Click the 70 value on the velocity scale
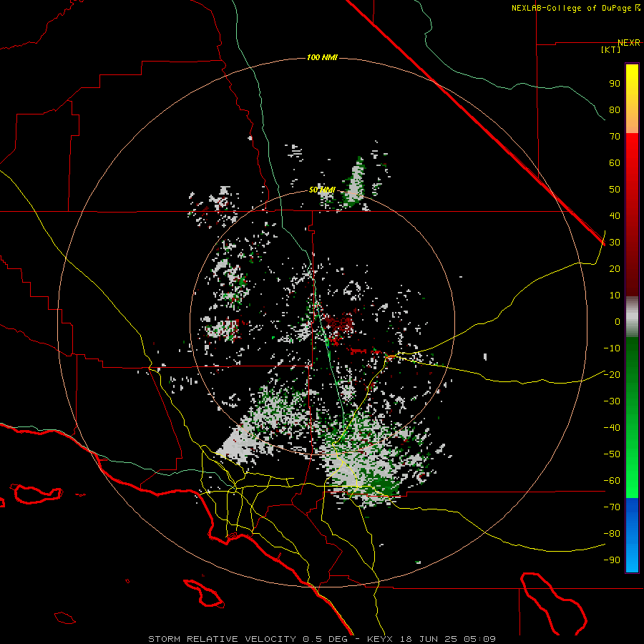Screen dimensions: 644x644 click(x=615, y=137)
